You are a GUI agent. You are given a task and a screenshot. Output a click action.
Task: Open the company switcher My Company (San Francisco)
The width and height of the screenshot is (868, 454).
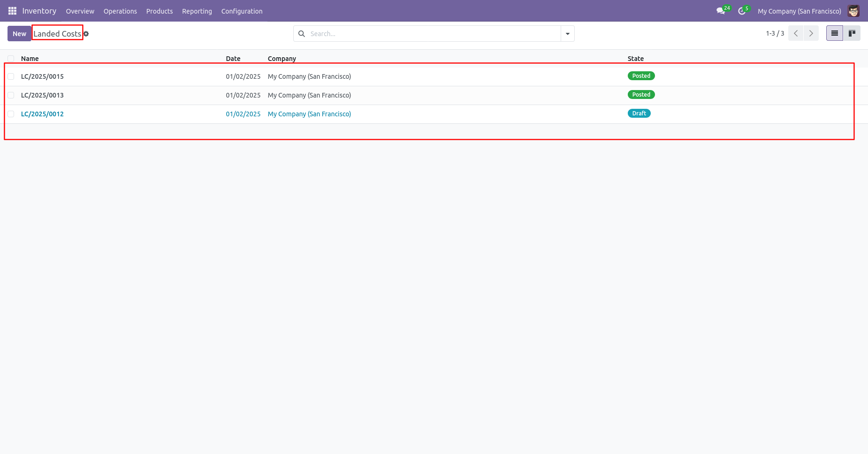coord(799,11)
